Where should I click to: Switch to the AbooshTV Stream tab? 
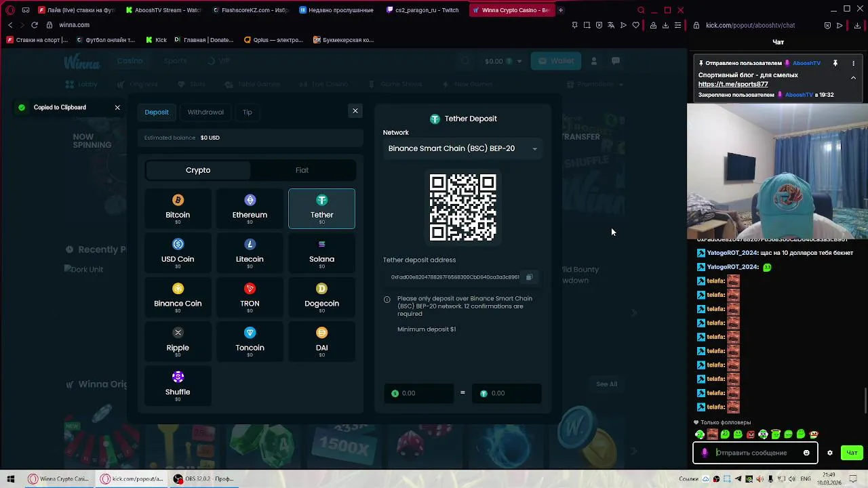pyautogui.click(x=164, y=10)
